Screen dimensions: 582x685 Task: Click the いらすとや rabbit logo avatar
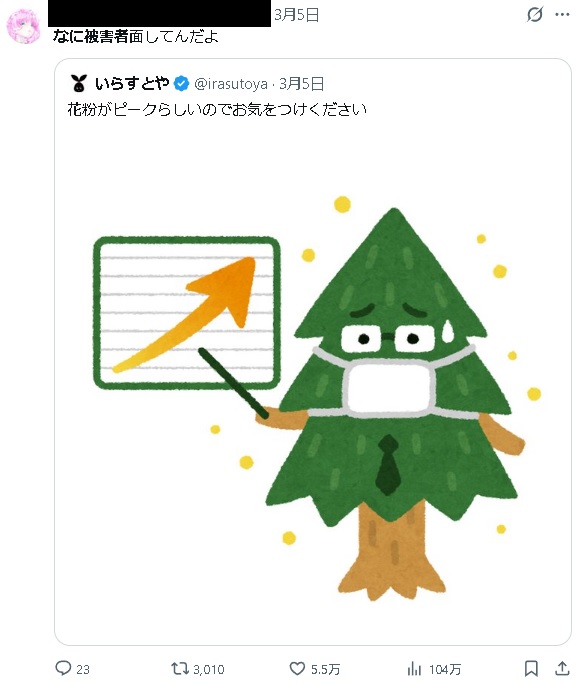(x=79, y=83)
